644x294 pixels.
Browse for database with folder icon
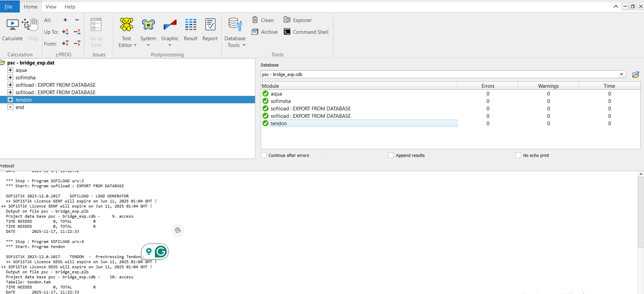point(636,74)
